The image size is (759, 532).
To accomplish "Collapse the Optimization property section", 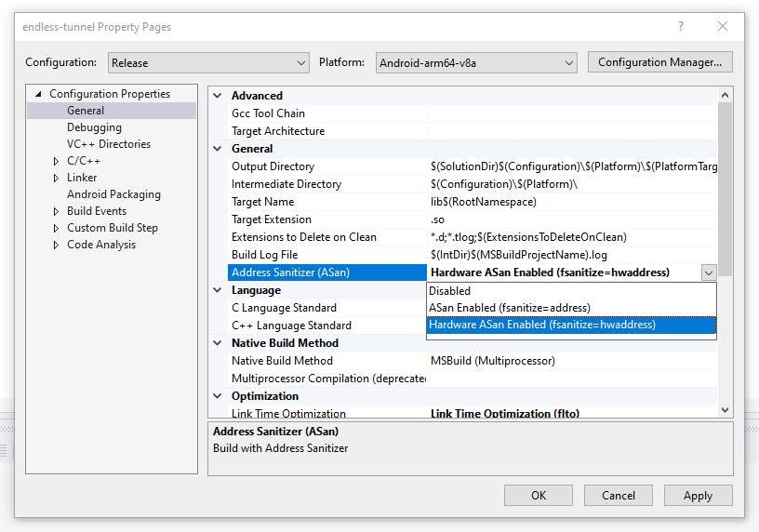I will point(218,396).
